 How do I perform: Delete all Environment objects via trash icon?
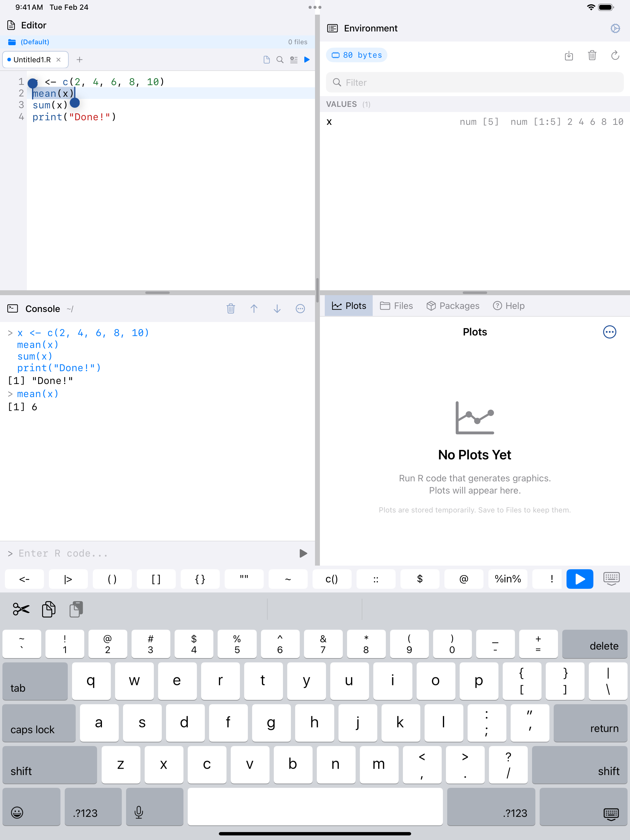pyautogui.click(x=592, y=56)
